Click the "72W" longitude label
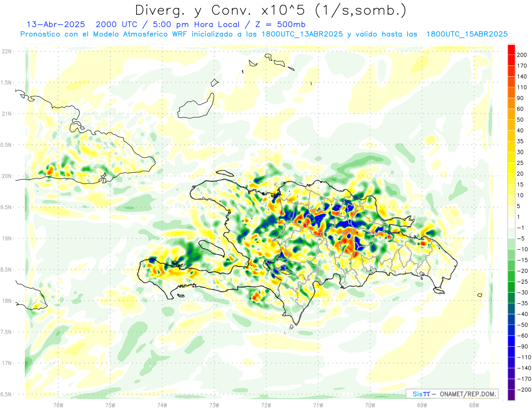This screenshot has height=411, width=532. [266, 405]
